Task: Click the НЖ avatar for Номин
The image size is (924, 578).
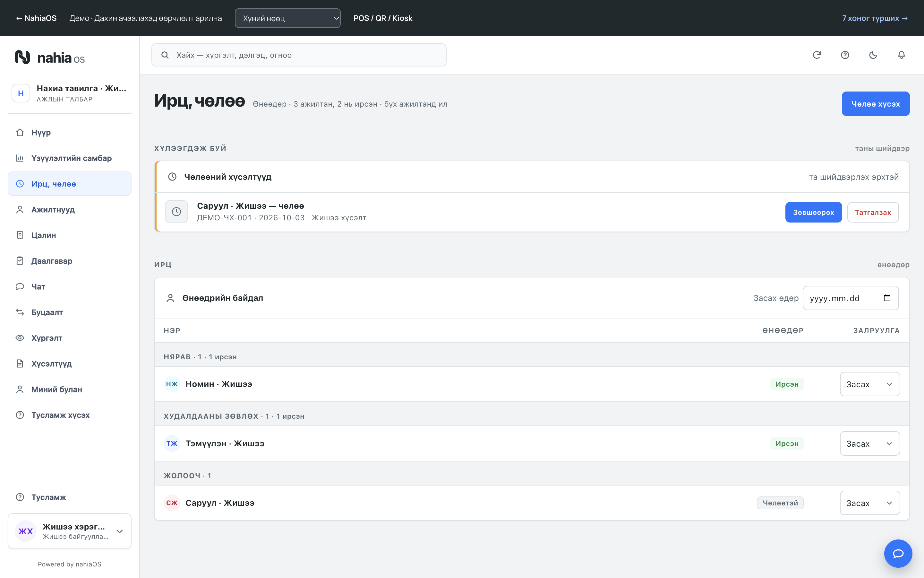Action: [x=172, y=384]
